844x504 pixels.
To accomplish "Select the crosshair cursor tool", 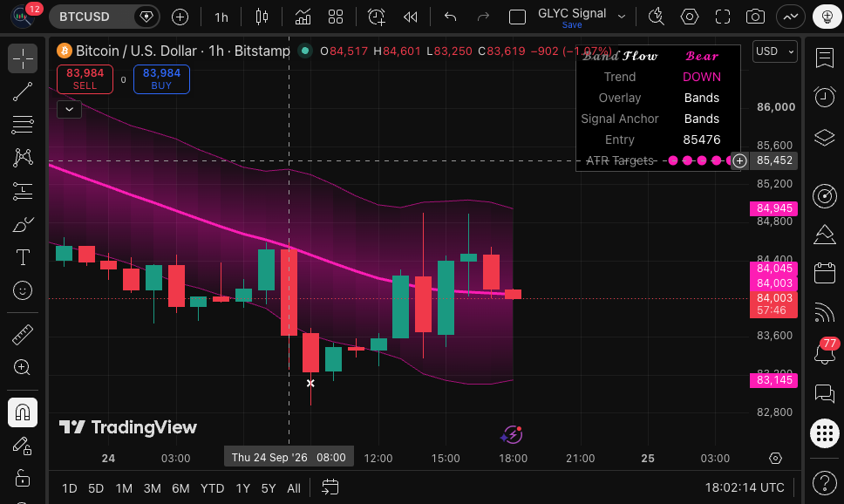I will coord(23,58).
